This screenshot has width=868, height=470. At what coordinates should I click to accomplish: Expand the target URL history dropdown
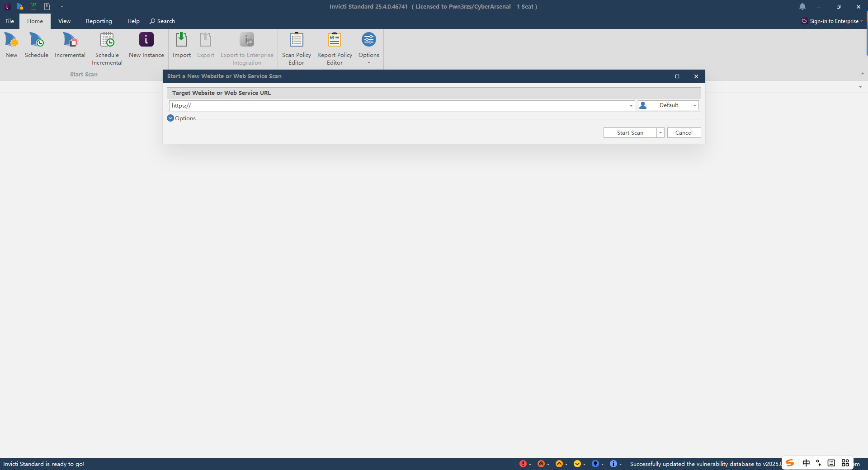click(x=631, y=106)
